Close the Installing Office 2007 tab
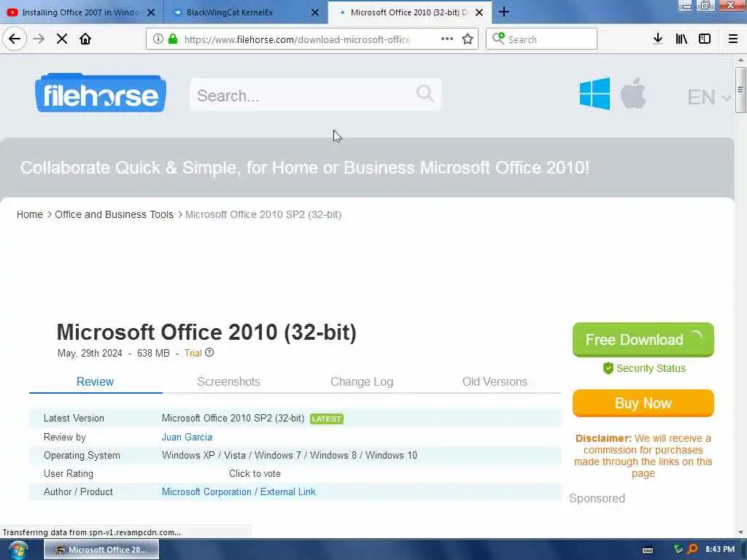747x560 pixels. click(151, 12)
